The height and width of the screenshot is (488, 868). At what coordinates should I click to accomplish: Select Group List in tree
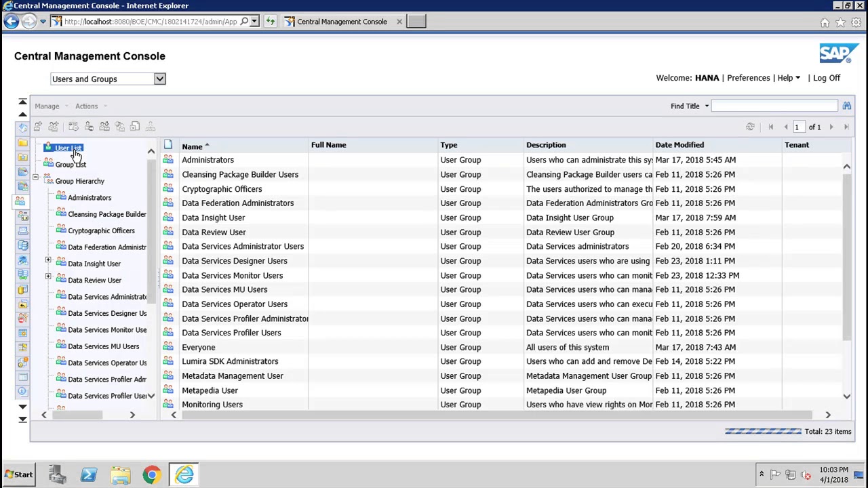(71, 165)
